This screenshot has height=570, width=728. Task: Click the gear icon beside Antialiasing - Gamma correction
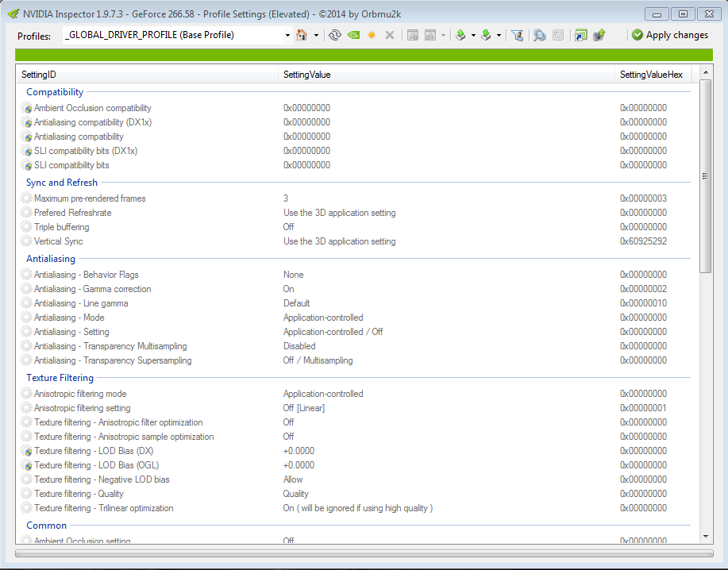click(27, 289)
